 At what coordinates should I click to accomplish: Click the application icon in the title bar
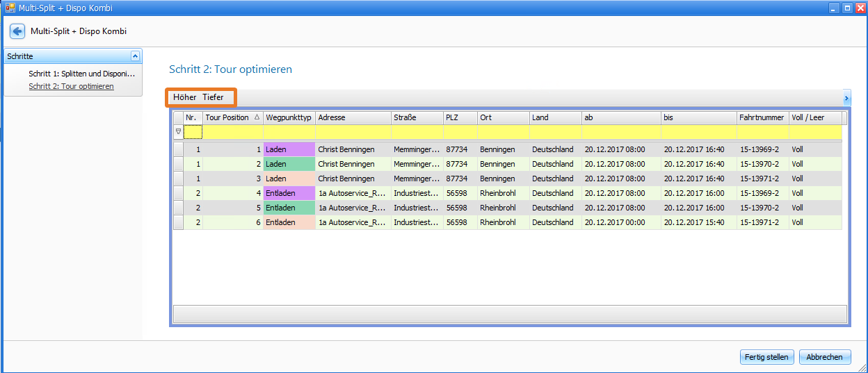10,8
